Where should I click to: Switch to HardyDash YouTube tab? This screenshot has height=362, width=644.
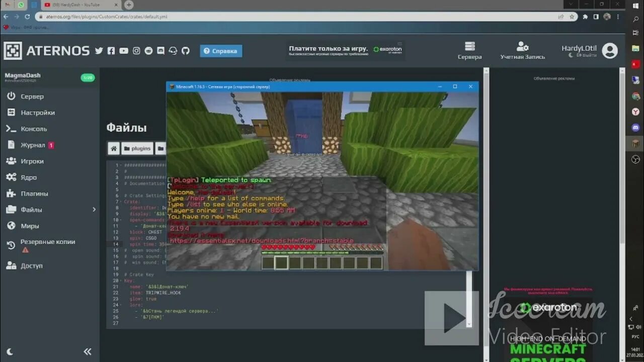[x=80, y=5]
